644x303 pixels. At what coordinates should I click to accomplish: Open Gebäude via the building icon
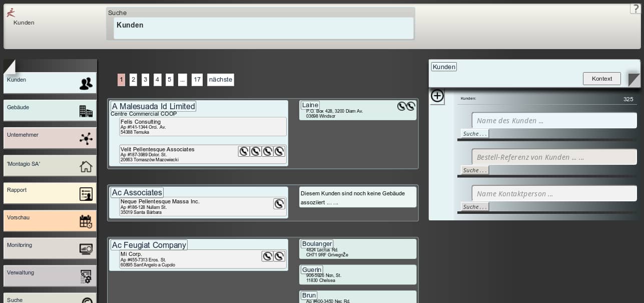pos(86,111)
